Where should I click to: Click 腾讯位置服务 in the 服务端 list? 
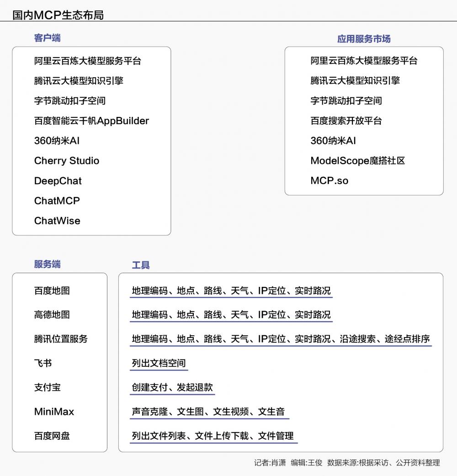click(61, 339)
